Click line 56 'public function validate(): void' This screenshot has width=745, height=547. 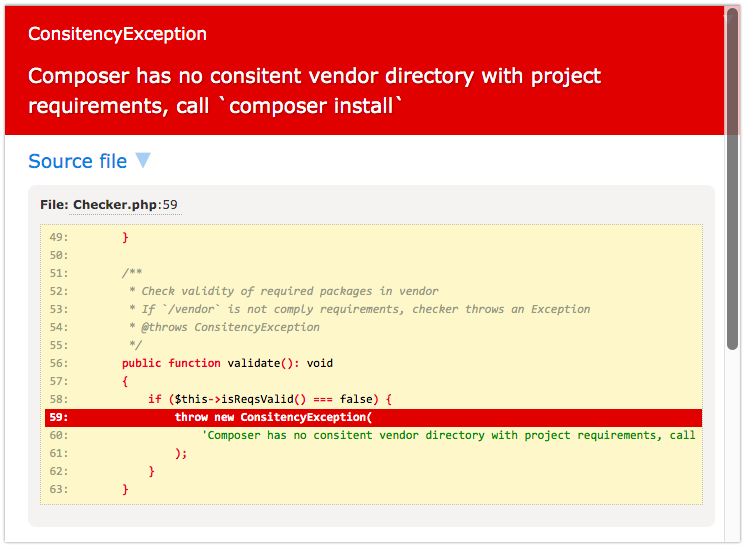[x=227, y=364]
